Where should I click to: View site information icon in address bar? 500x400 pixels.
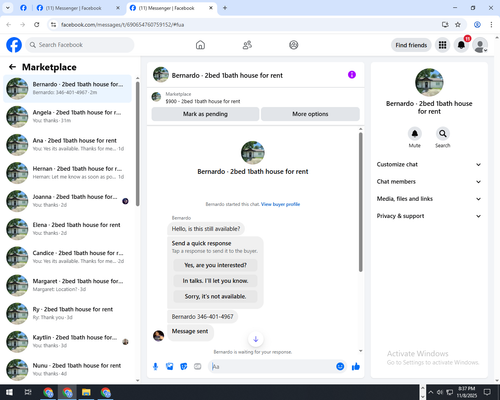pyautogui.click(x=53, y=25)
